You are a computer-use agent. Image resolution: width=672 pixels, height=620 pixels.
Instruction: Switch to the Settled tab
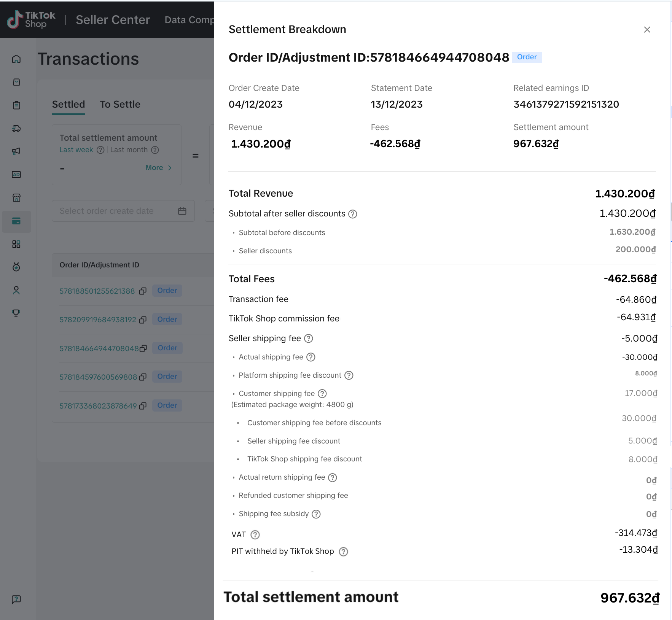68,104
